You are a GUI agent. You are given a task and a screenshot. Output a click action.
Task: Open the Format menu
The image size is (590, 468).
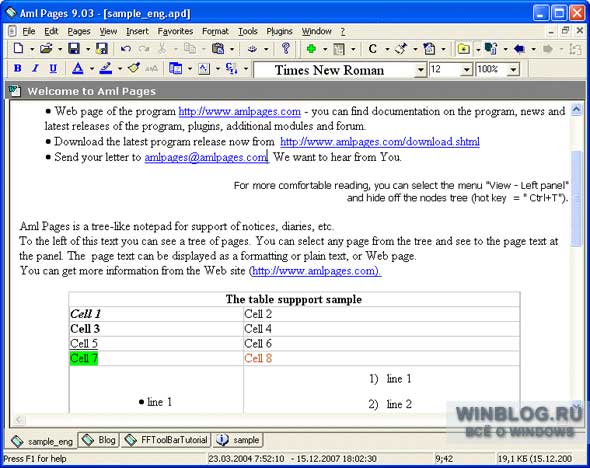click(215, 31)
